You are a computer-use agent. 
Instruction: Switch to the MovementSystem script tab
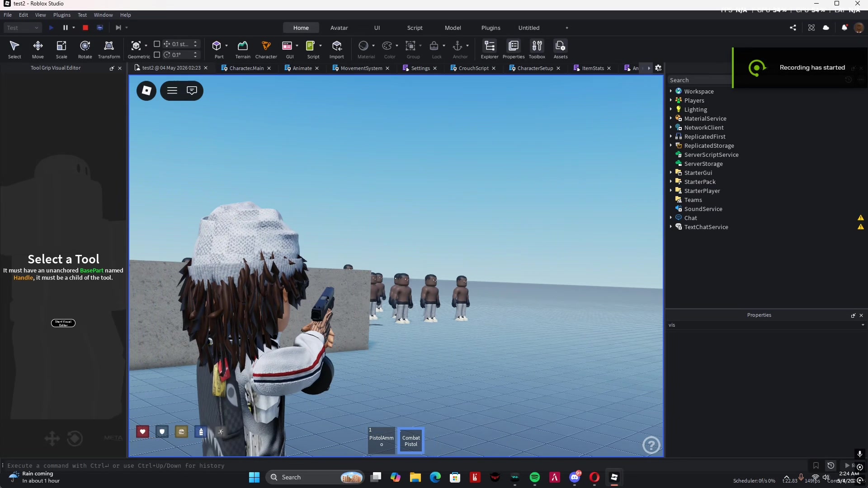point(361,68)
